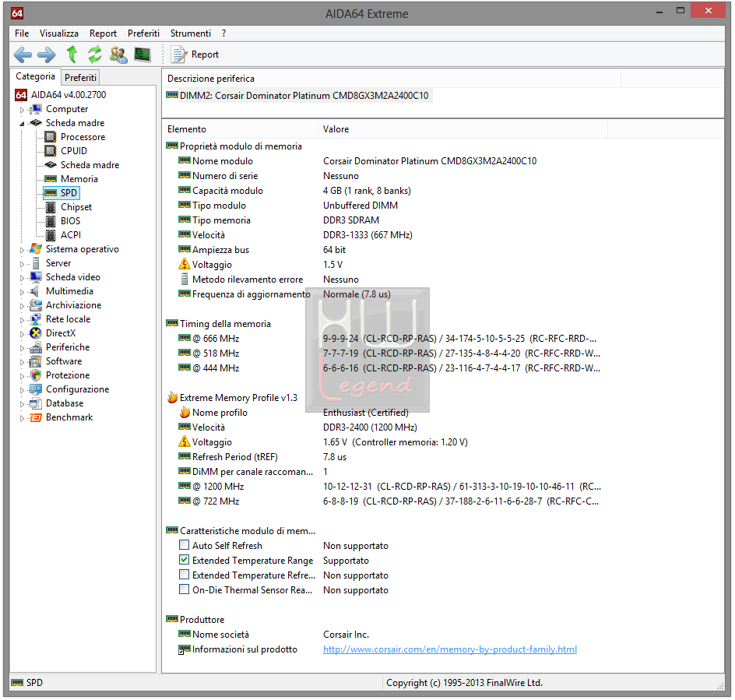Screen dimensions: 735x700
Task: Open the Strumenti menu
Action: click(190, 33)
